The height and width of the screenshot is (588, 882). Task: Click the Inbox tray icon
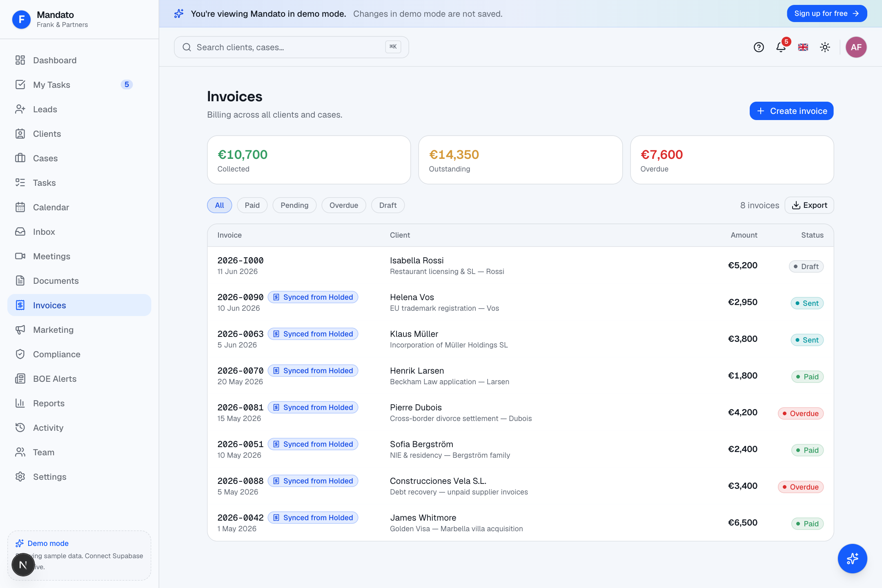[20, 232]
